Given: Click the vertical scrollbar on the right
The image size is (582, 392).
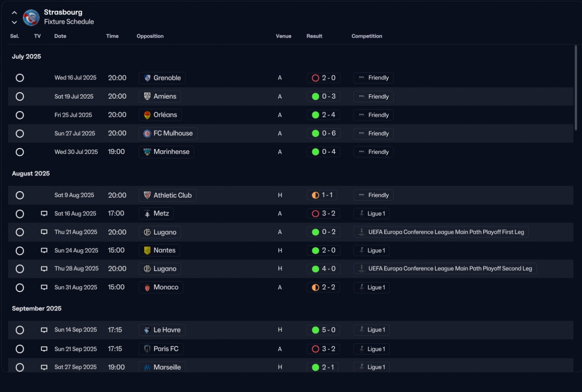Looking at the screenshot, I should coord(576,86).
